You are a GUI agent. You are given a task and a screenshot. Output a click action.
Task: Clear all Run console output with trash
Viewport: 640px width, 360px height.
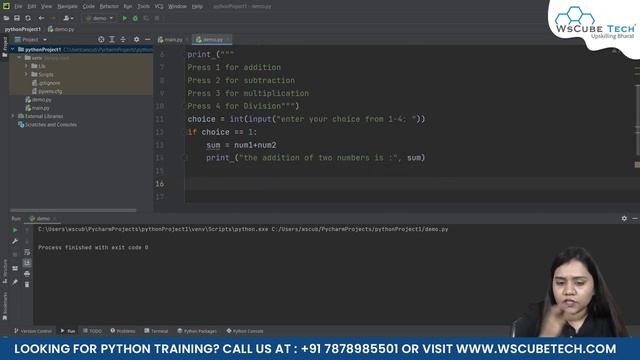(x=27, y=284)
